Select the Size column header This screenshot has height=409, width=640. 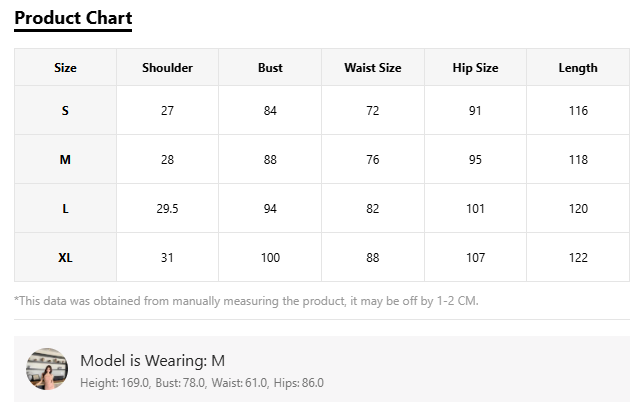(x=65, y=67)
